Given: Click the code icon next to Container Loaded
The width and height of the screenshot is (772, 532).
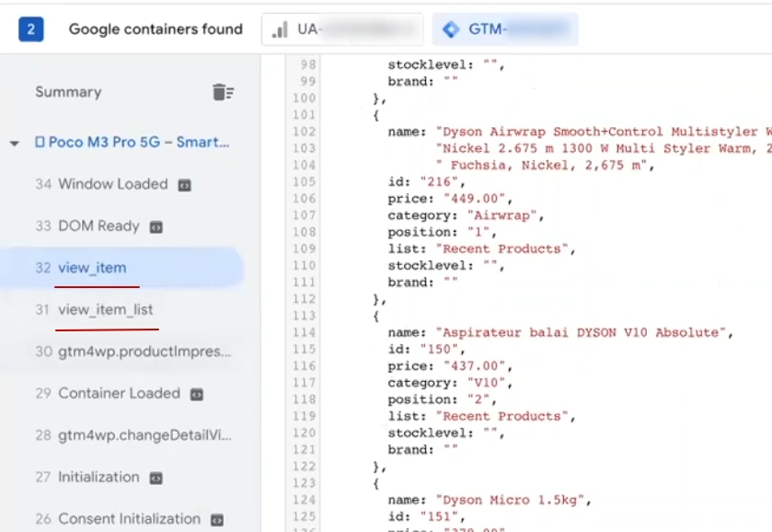Looking at the screenshot, I should point(196,395).
